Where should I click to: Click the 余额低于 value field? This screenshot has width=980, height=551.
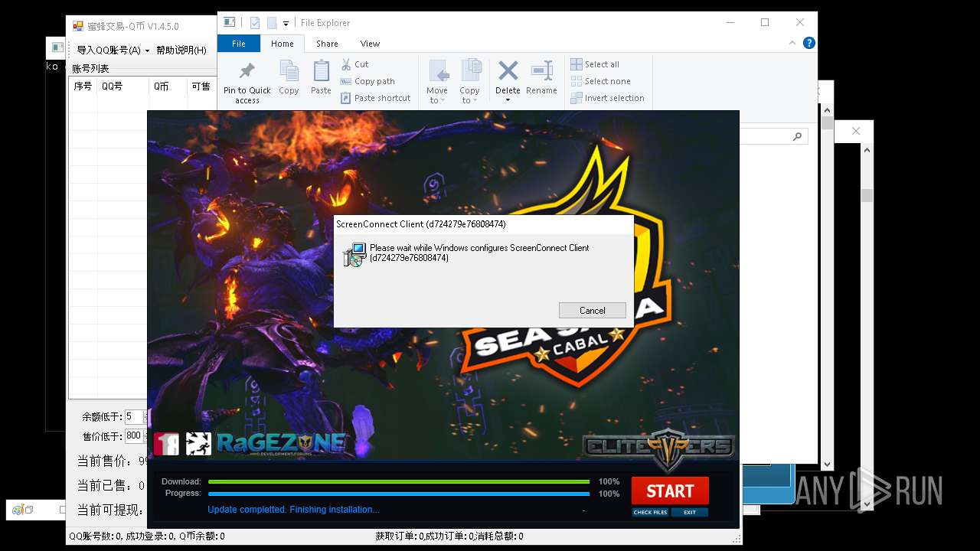133,417
